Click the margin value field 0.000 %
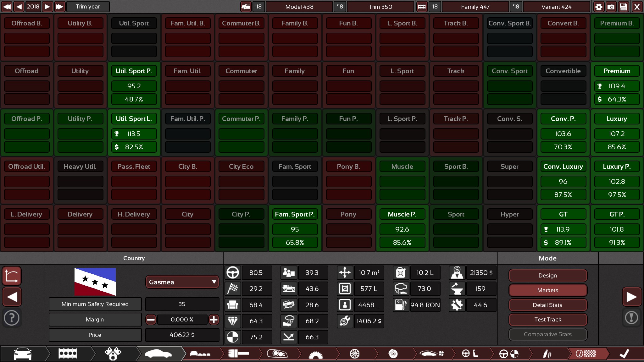 point(182,320)
